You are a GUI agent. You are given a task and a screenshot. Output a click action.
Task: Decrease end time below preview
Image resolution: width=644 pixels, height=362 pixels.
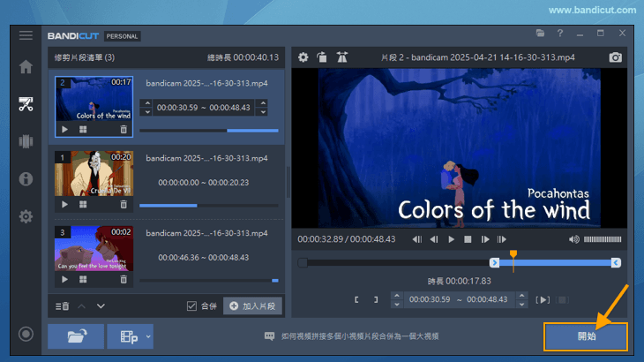[x=521, y=304]
